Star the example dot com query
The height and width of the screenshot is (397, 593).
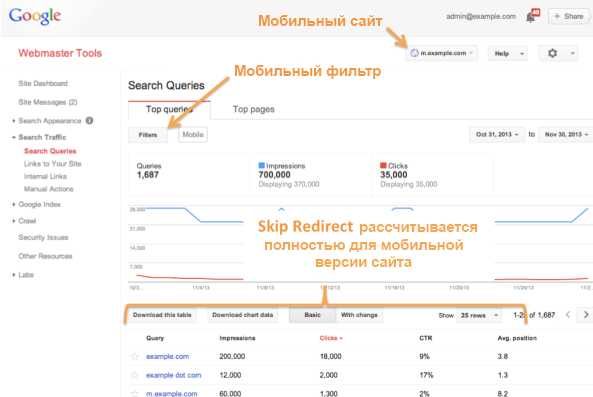click(x=135, y=375)
